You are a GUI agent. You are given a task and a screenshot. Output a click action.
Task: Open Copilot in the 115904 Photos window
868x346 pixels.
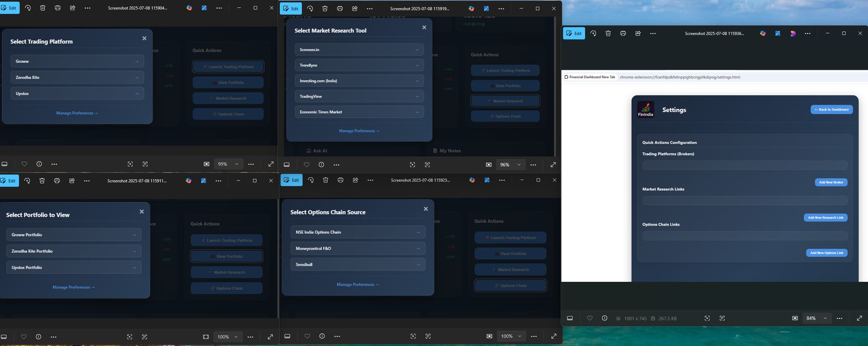(189, 8)
